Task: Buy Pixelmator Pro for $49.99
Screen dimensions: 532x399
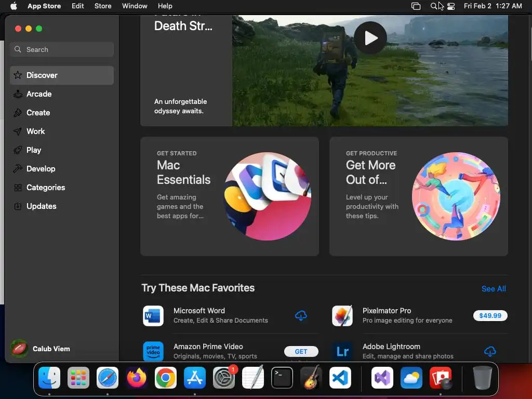Action: click(x=490, y=315)
